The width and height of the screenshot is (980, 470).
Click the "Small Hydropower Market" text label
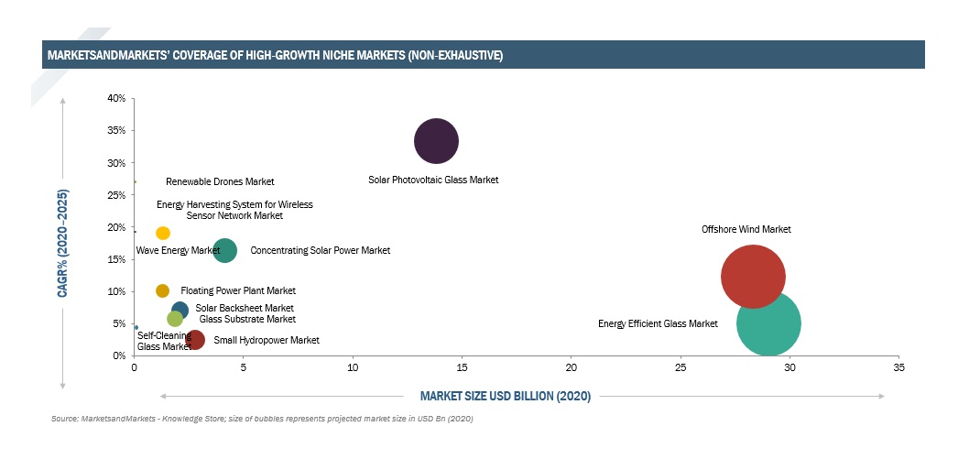[267, 341]
